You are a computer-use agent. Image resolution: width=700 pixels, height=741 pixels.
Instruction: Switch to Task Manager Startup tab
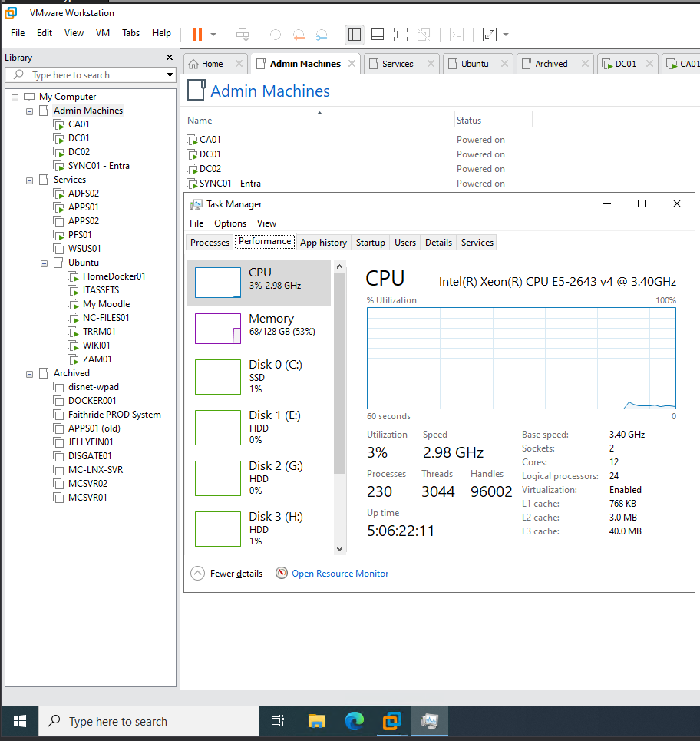[370, 242]
